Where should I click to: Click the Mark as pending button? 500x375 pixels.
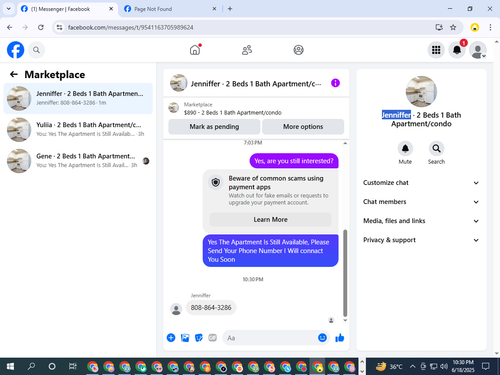coord(214,127)
